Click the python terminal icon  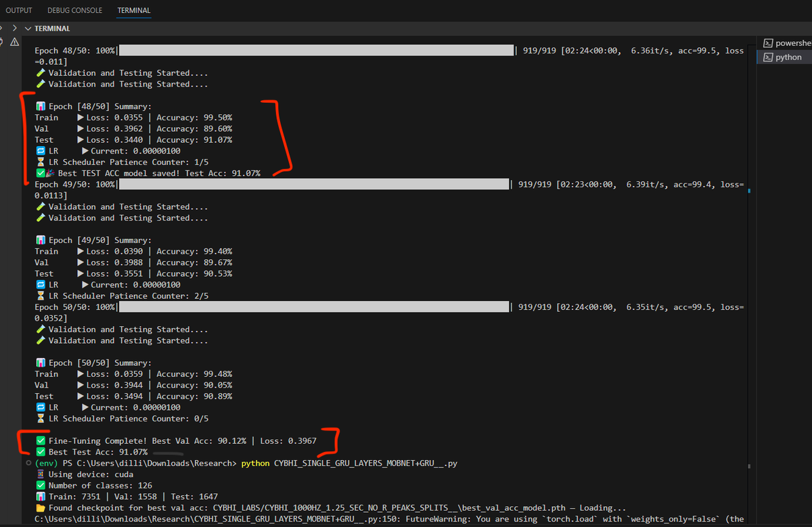(x=768, y=58)
